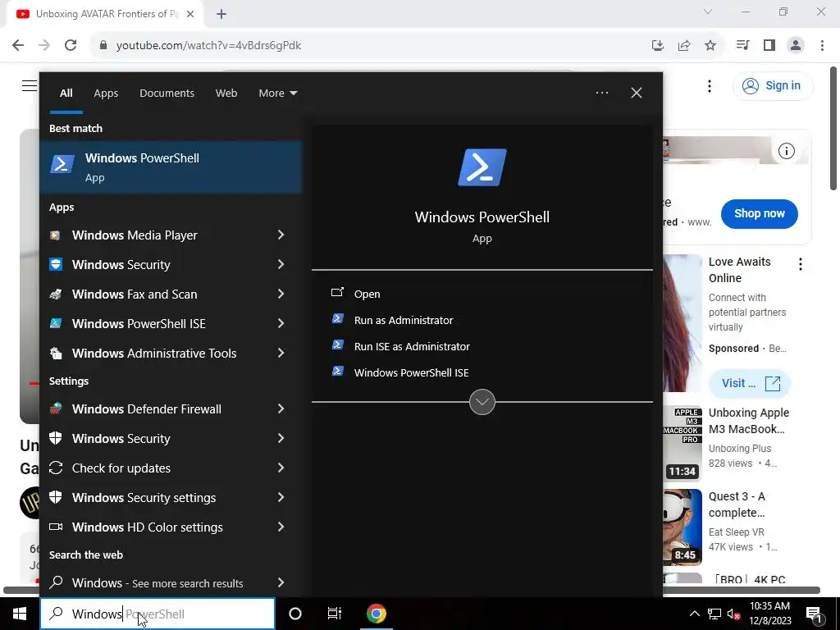The height and width of the screenshot is (630, 840).
Task: Switch to the Apps search tab
Action: pyautogui.click(x=106, y=94)
